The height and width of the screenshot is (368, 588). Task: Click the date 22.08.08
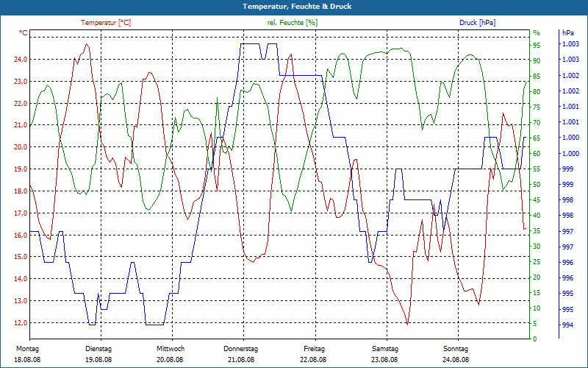pos(313,360)
